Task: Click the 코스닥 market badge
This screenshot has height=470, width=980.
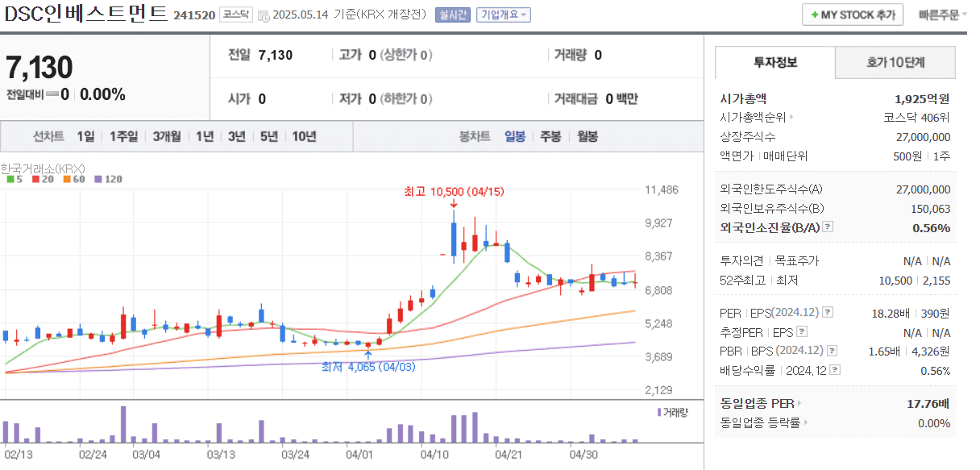Action: coord(235,15)
